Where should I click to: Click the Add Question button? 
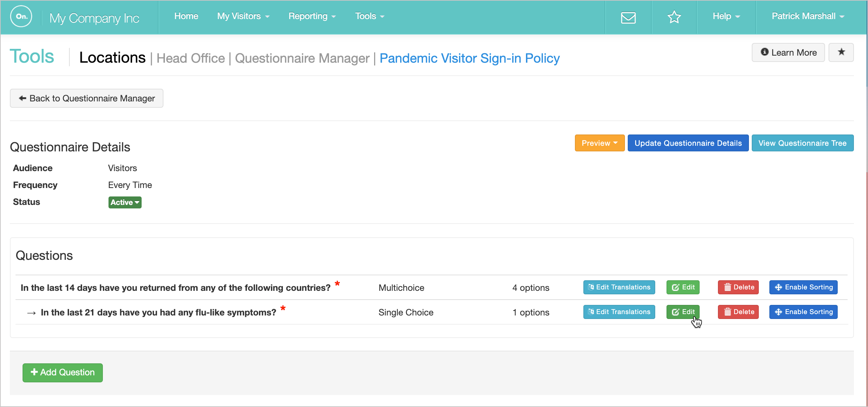62,372
